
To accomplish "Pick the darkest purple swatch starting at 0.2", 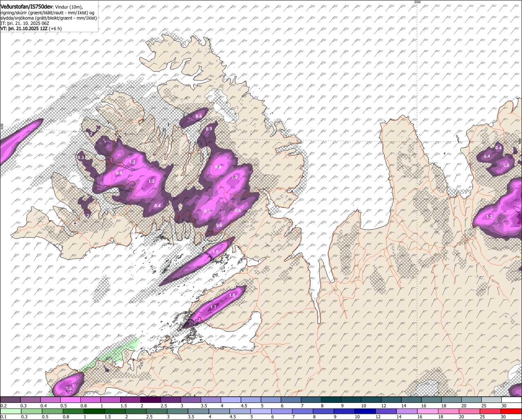I will pyautogui.click(x=10, y=400).
